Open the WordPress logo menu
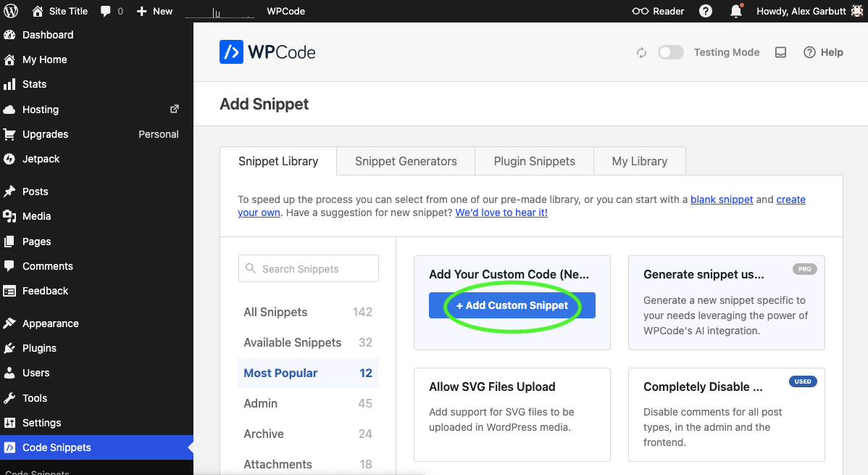Screen dimensions: 868x475 [x=11, y=11]
